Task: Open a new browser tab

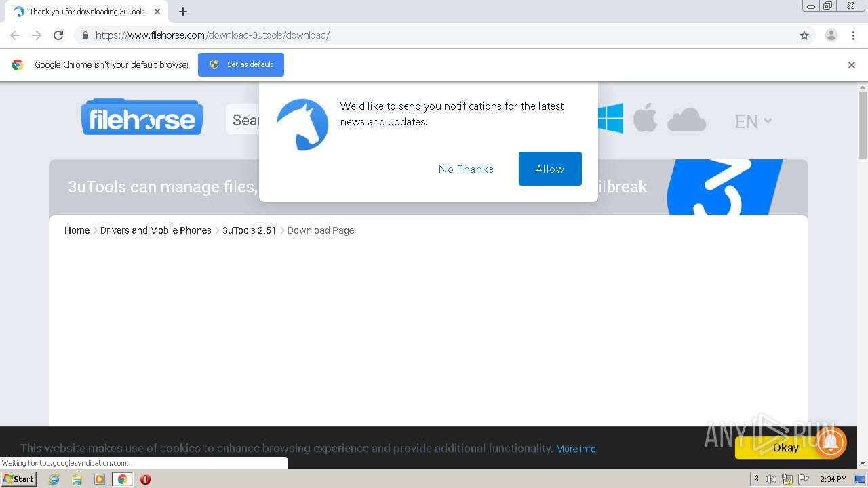Action: (x=183, y=12)
